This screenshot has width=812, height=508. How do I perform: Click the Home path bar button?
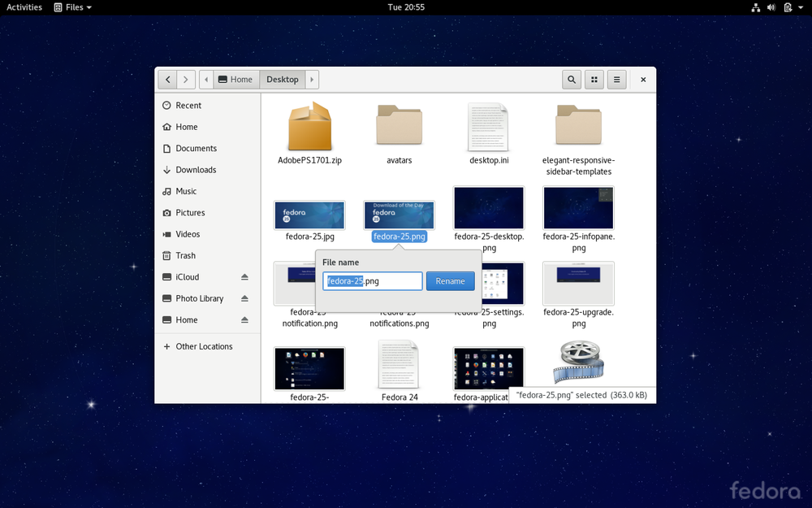(236, 80)
